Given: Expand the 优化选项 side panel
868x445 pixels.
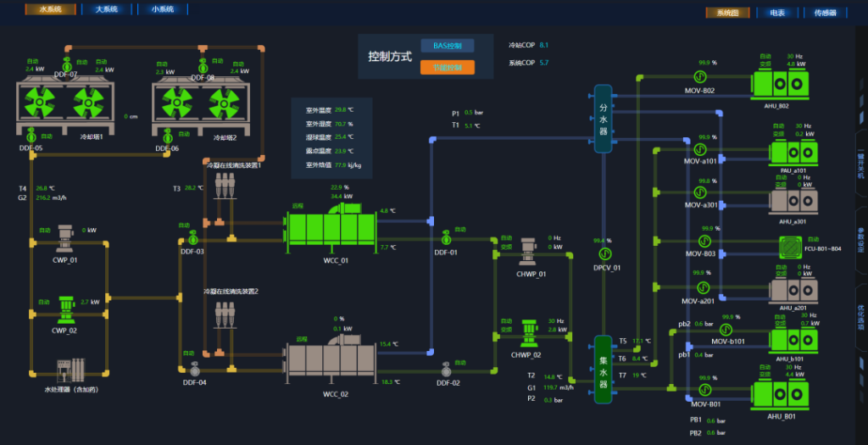Looking at the screenshot, I should 861,317.
